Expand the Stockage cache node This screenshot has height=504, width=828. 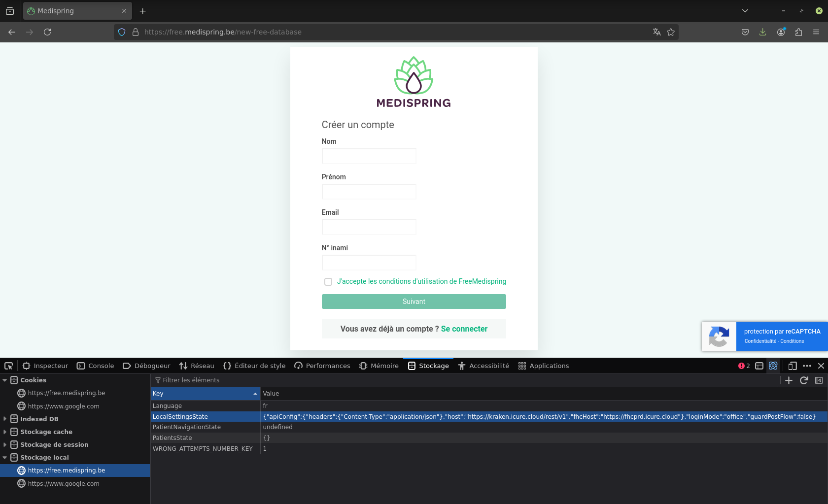tap(5, 432)
